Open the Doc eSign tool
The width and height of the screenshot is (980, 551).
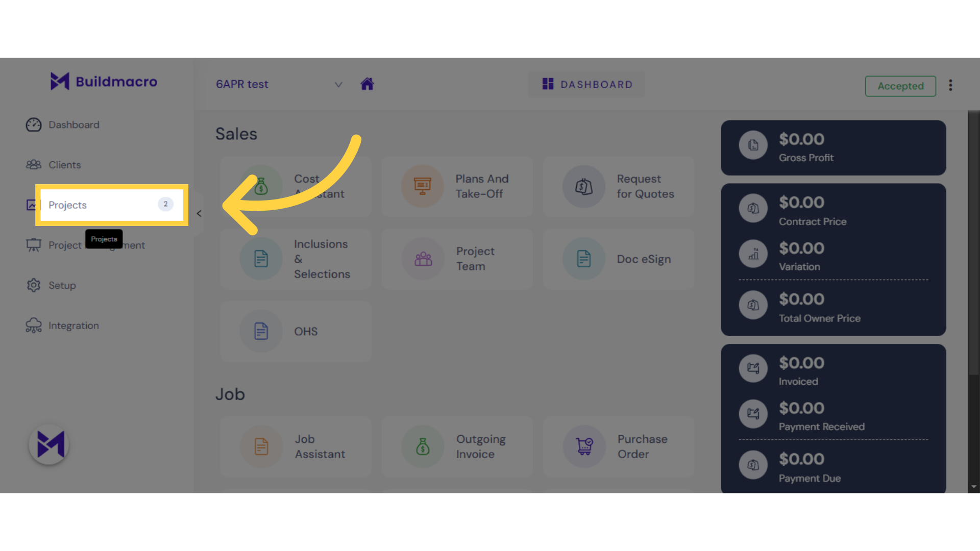[619, 259]
